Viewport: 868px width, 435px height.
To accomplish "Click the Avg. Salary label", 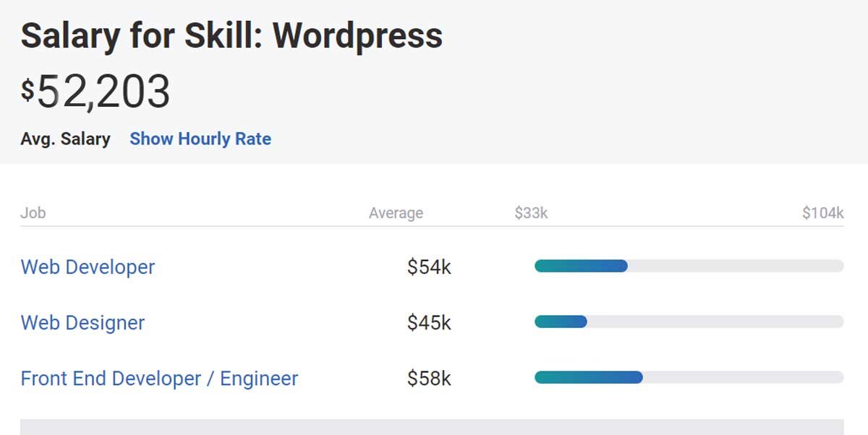I will coord(65,139).
